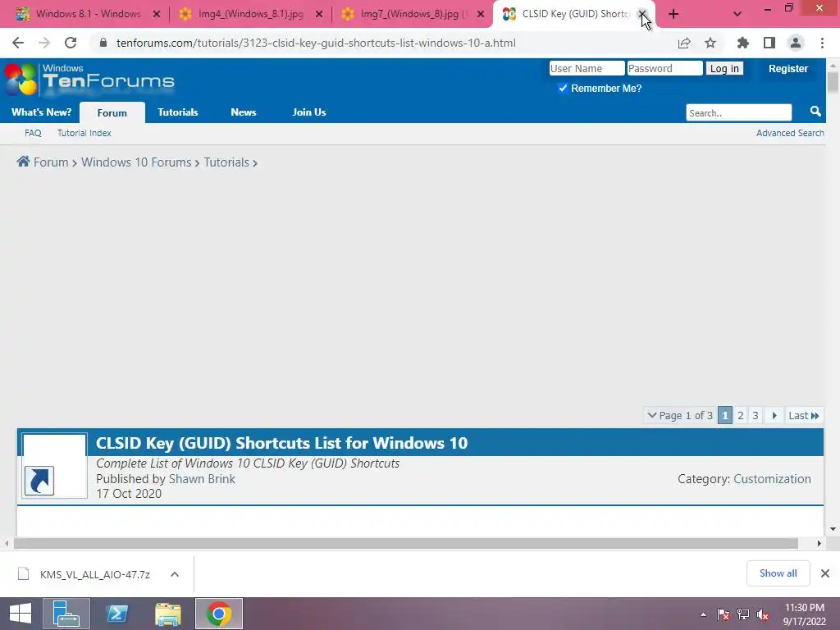Open the News navigation item

tap(243, 112)
